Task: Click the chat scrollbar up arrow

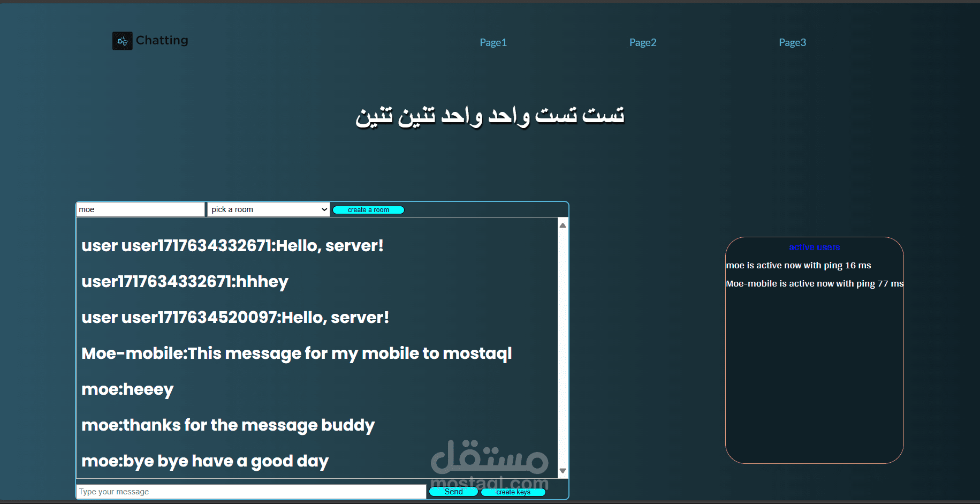Action: (x=563, y=225)
